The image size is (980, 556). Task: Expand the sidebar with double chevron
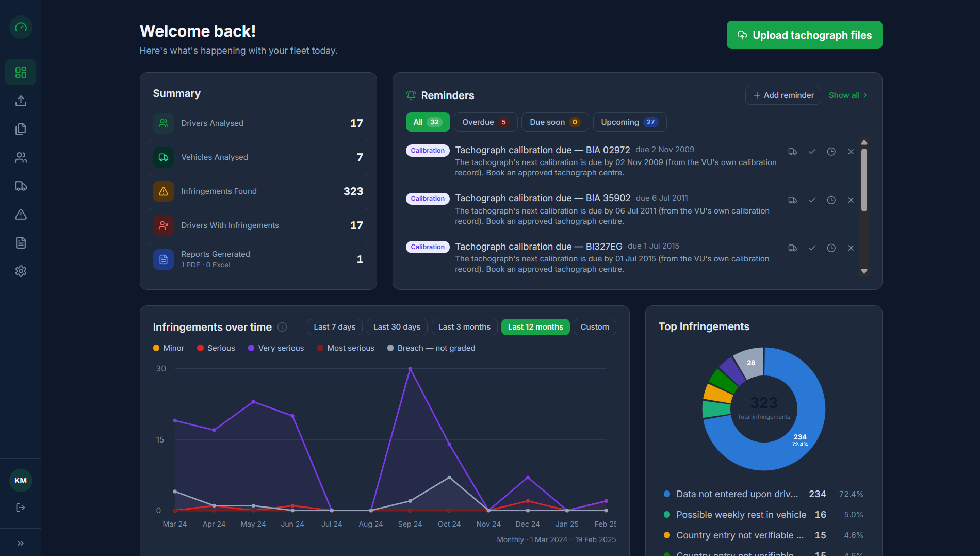21,543
